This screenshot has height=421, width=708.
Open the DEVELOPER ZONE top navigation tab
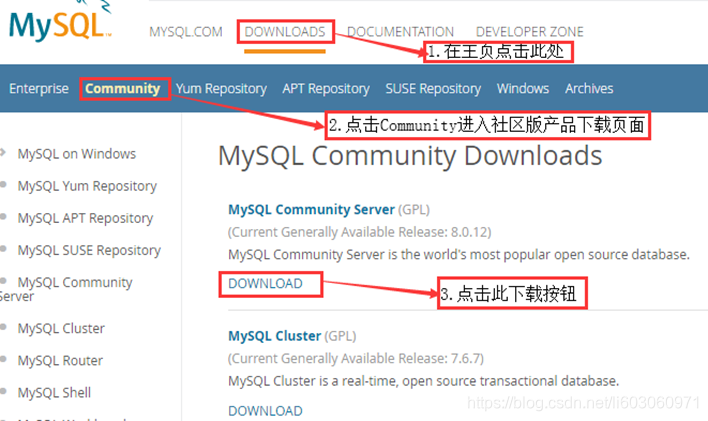click(x=530, y=32)
